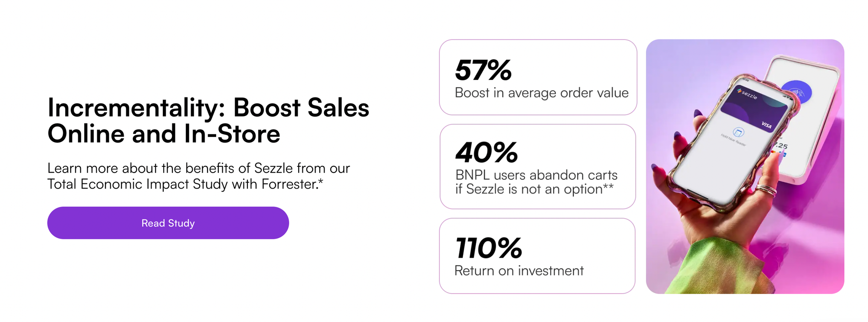Image resolution: width=868 pixels, height=322 pixels.
Task: Click the Sezzle logo on the phone card
Action: coord(747,93)
